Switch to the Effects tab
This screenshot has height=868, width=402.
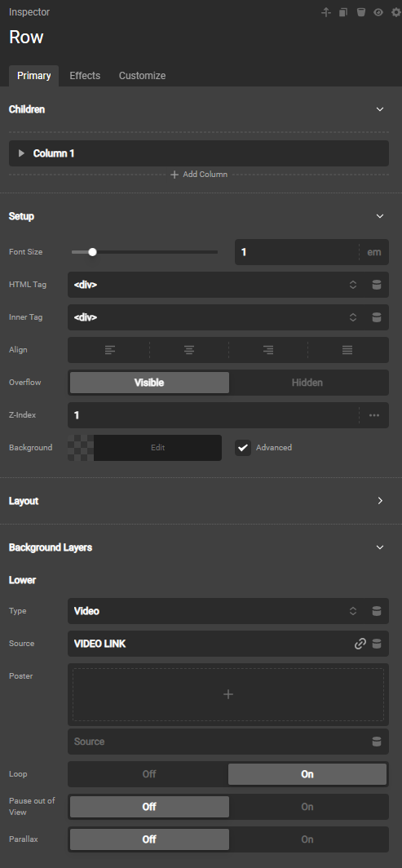85,76
